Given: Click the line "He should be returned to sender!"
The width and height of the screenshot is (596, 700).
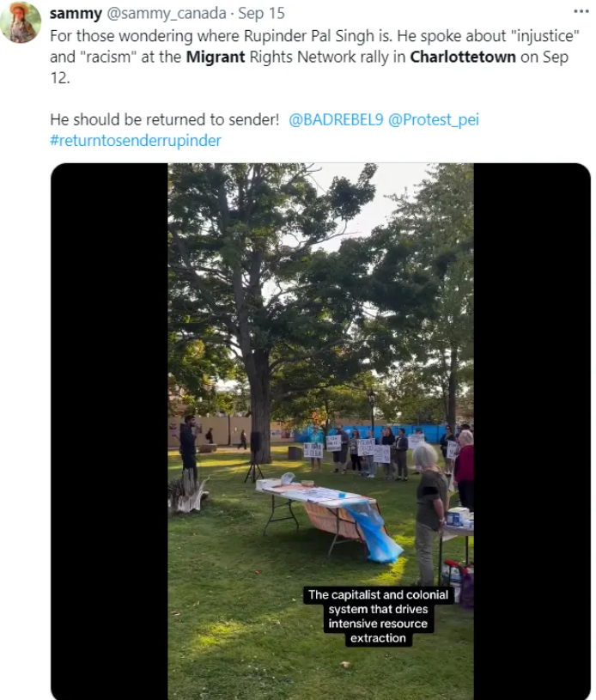Looking at the screenshot, I should click(164, 119).
